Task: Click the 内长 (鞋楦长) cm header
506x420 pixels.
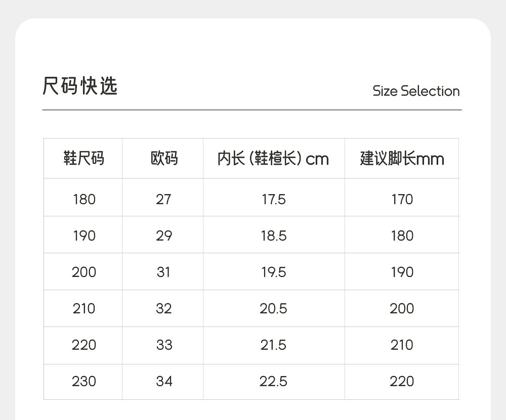Action: pos(273,159)
